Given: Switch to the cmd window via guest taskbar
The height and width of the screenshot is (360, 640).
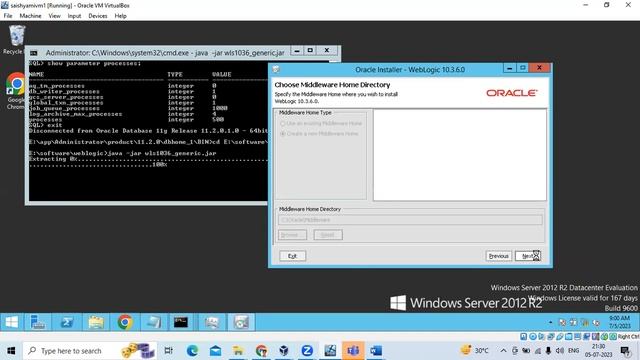Looking at the screenshot, I should [x=181, y=322].
